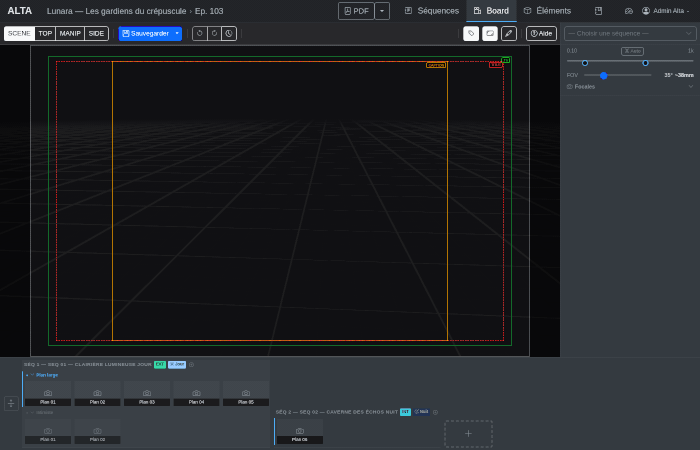Click the undo arrow icon
This screenshot has width=700, height=450.
[x=199, y=33]
